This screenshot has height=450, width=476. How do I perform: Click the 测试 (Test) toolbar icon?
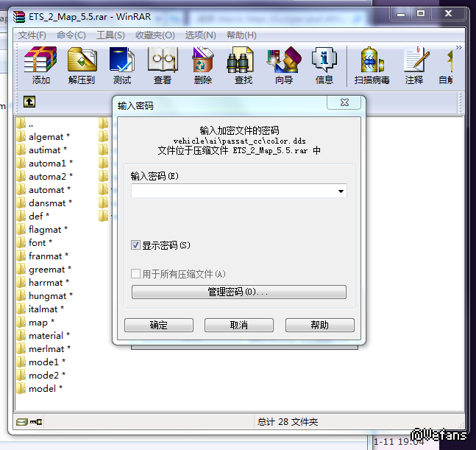click(121, 66)
